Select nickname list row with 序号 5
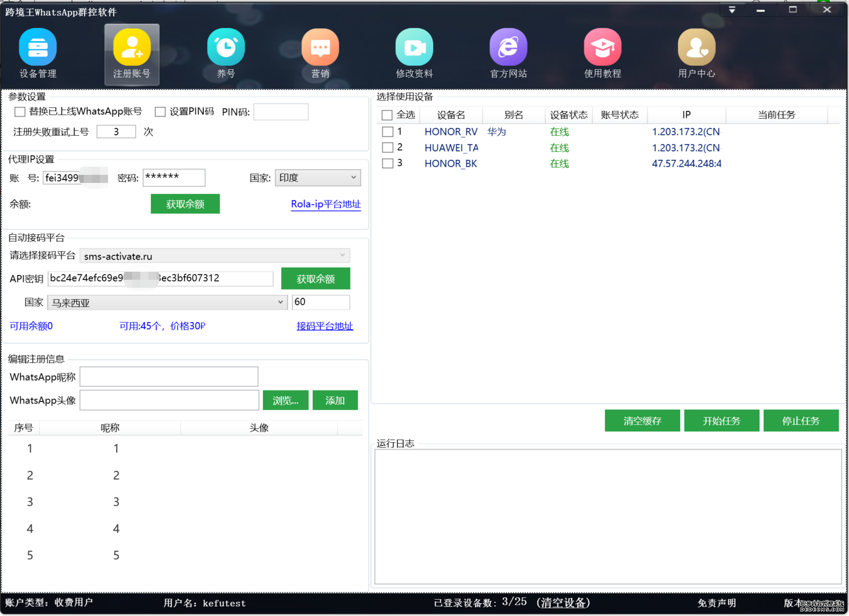The height and width of the screenshot is (616, 849). [185, 555]
